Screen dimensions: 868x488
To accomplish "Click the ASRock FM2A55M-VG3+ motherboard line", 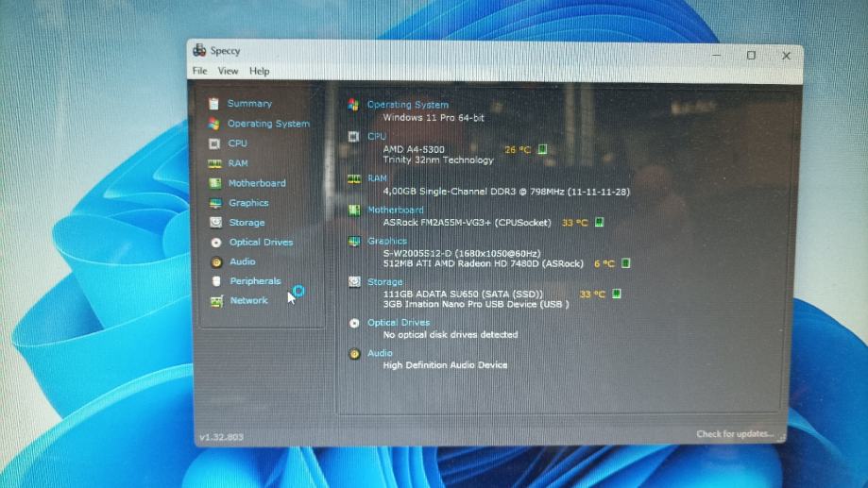I will 468,223.
